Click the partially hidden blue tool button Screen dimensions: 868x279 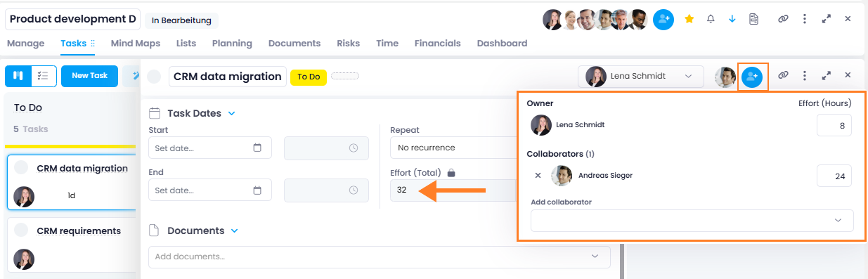coord(132,76)
